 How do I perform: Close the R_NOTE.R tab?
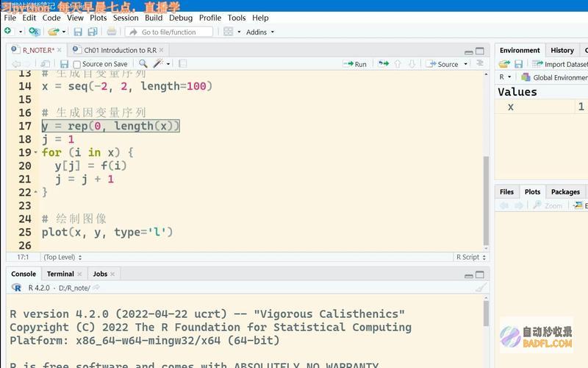point(60,50)
